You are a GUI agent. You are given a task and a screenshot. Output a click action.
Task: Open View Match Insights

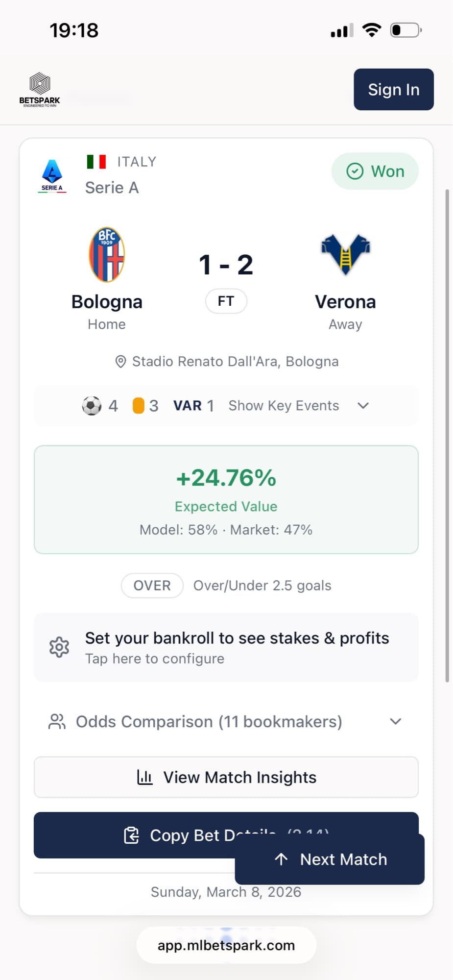tap(226, 777)
